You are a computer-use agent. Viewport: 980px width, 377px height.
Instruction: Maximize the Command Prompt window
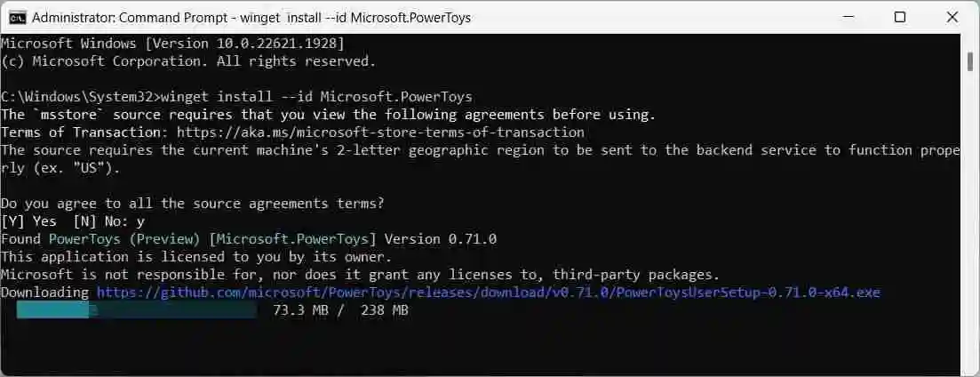899,18
